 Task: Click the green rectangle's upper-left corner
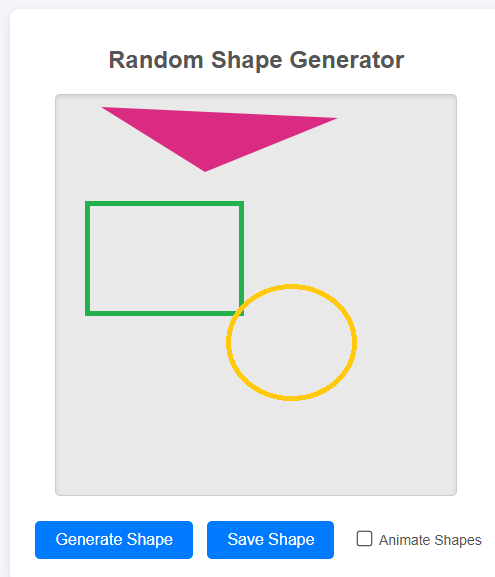(88, 203)
